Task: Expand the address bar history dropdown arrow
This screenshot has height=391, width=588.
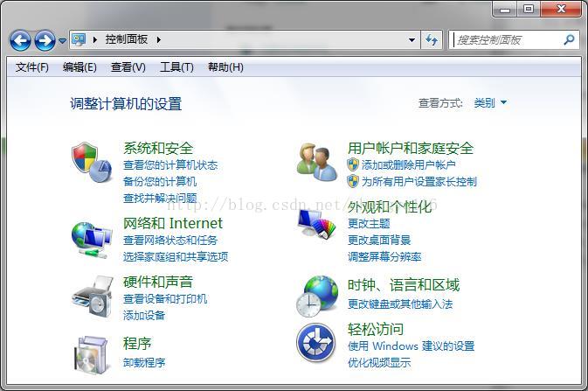Action: pyautogui.click(x=412, y=40)
